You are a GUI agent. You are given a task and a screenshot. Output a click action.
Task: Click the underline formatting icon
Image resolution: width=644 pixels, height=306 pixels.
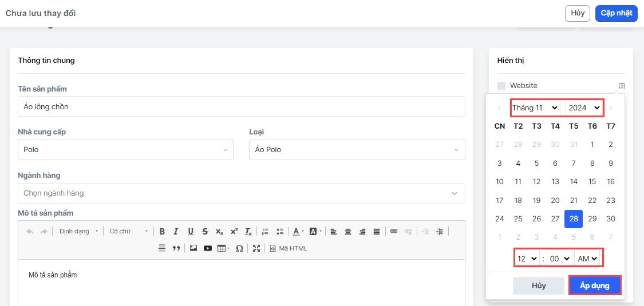[x=191, y=232]
